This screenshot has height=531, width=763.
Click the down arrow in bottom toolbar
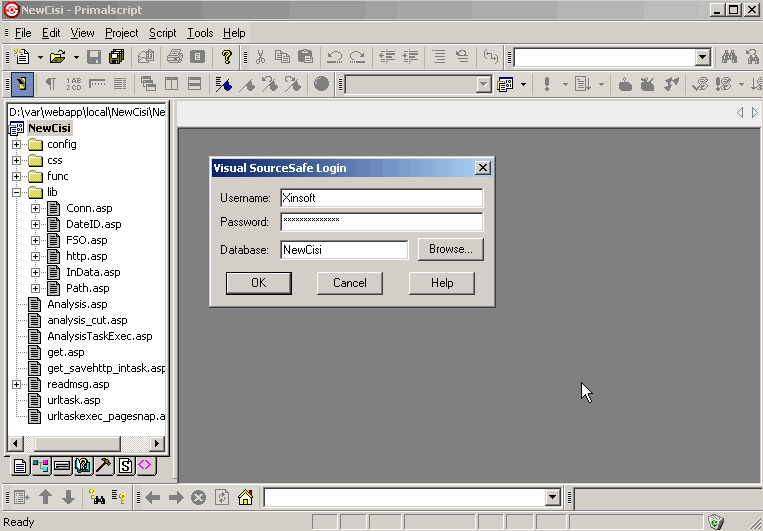click(69, 497)
